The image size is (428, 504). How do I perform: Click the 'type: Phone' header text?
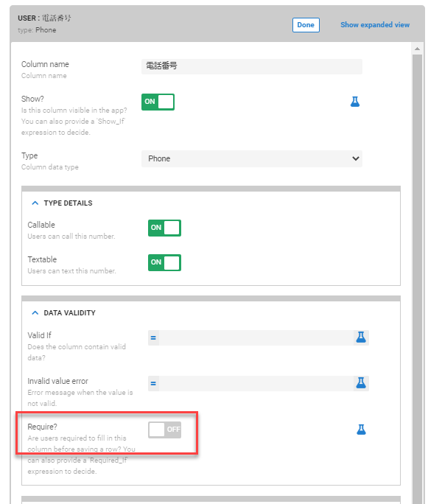[x=37, y=30]
